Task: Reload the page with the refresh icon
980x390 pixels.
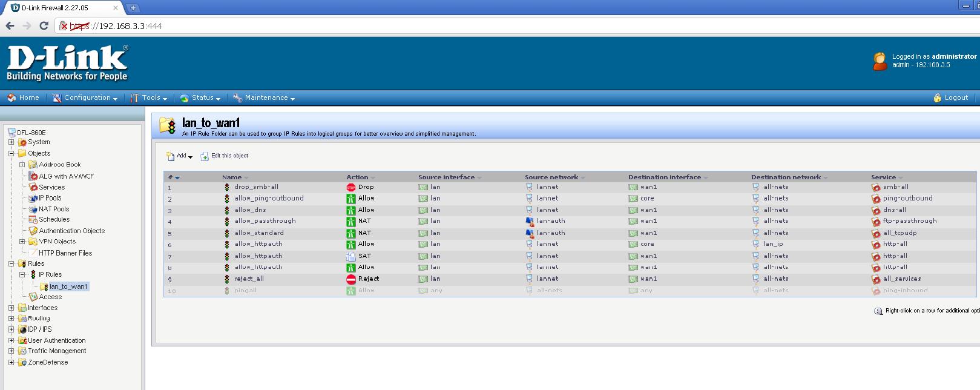Action: 44,25
